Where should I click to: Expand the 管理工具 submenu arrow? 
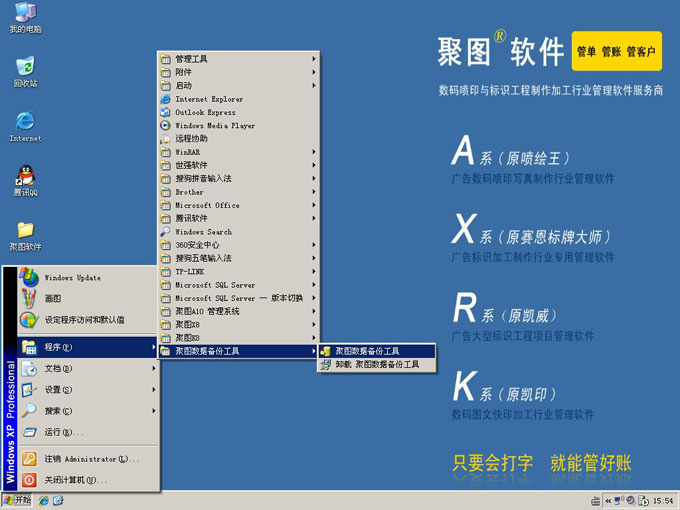coord(314,59)
